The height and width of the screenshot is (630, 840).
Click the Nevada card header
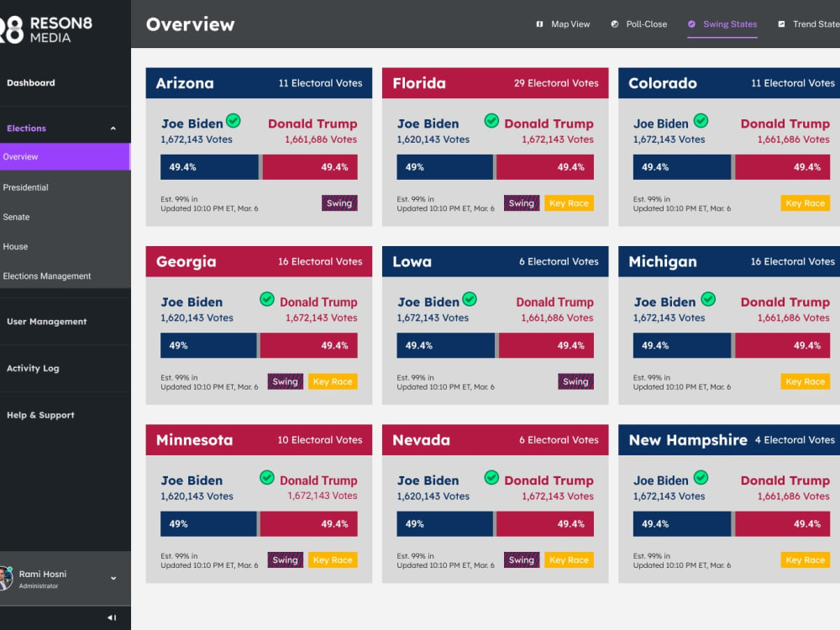[495, 440]
